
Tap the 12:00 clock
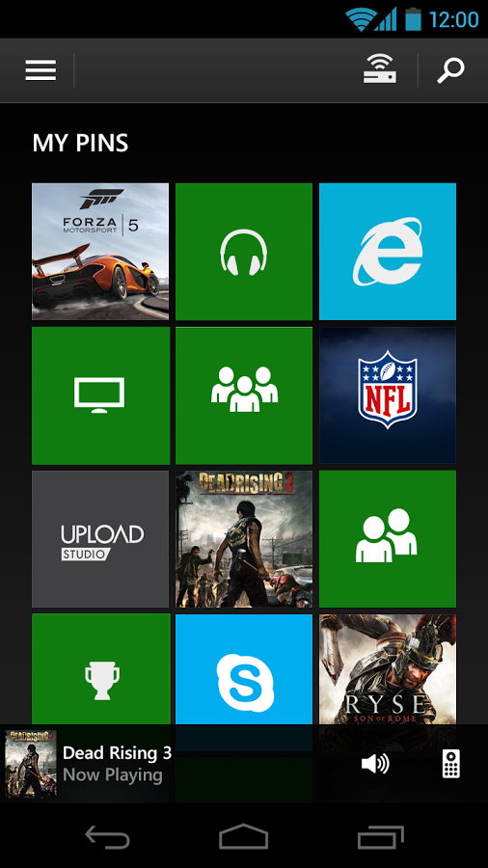453,19
